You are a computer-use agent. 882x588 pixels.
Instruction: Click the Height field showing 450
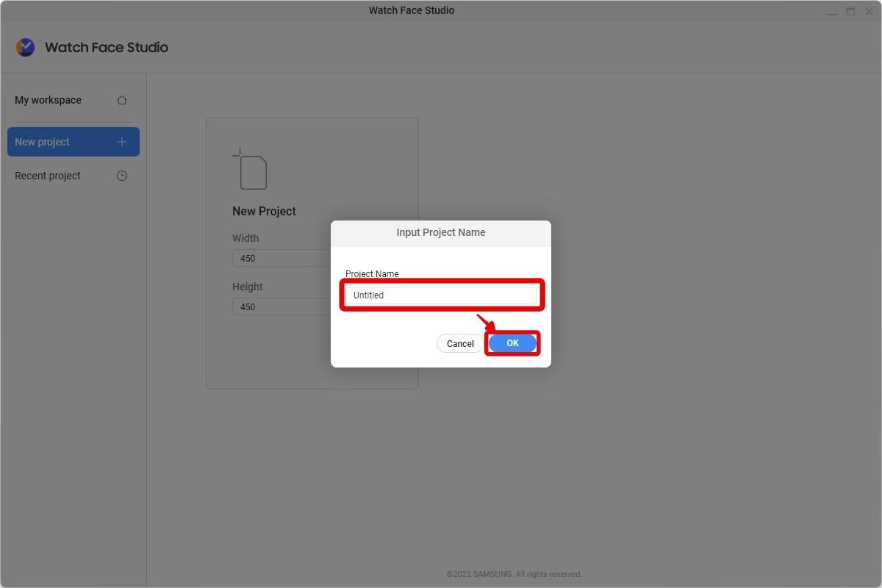282,306
